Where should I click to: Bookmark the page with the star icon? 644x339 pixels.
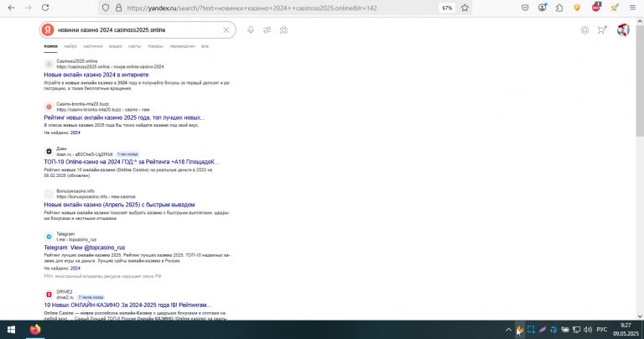click(465, 8)
